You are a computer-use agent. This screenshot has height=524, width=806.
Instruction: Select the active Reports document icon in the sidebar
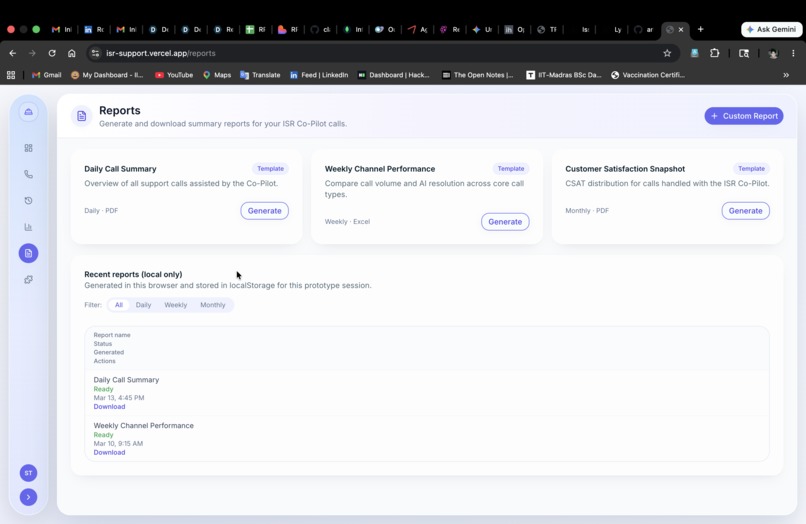28,253
